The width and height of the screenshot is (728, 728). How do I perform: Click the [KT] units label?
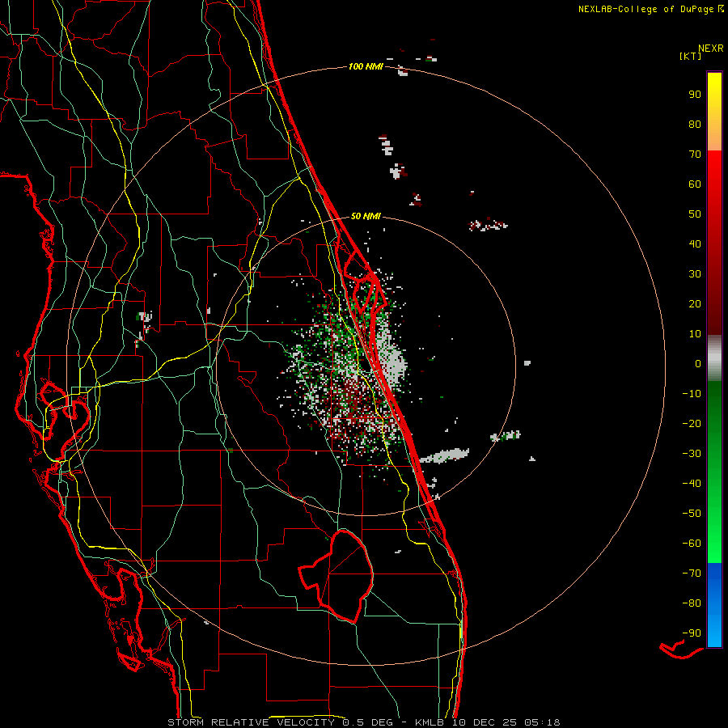pos(691,56)
